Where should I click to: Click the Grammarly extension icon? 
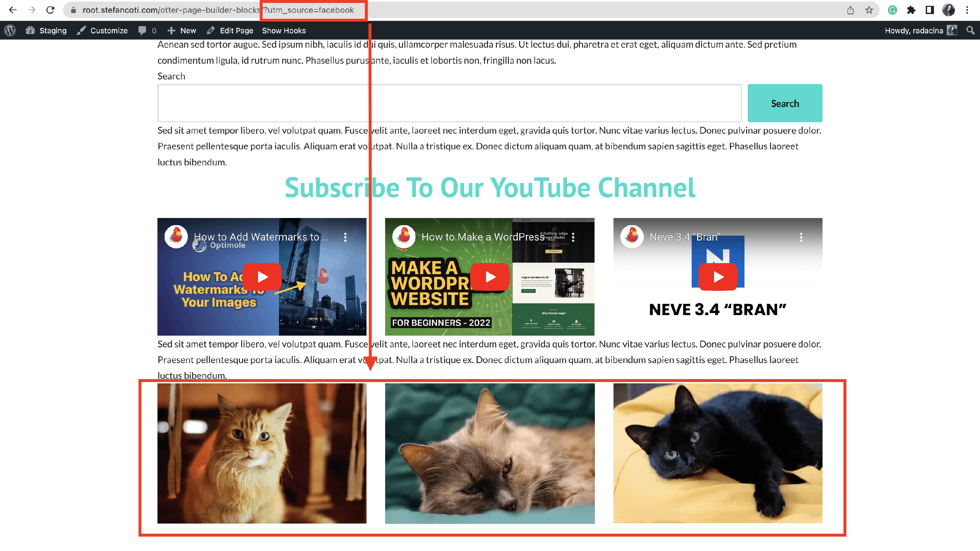(x=892, y=10)
